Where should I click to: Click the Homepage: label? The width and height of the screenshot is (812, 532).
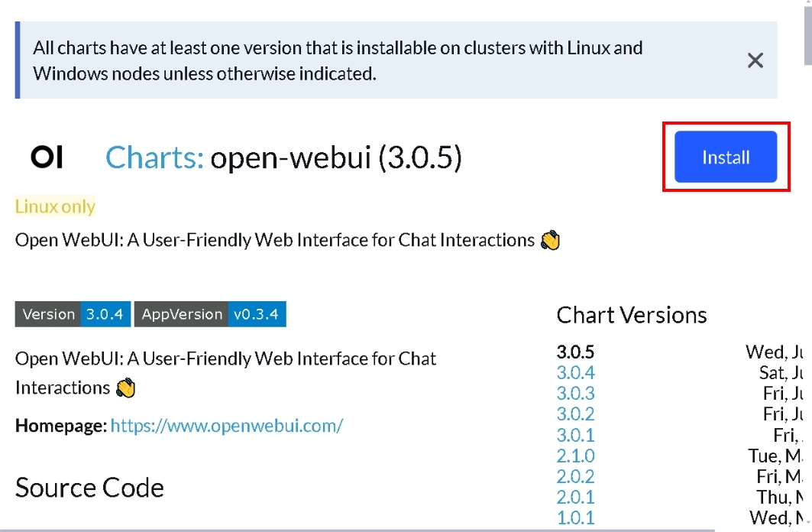(61, 425)
